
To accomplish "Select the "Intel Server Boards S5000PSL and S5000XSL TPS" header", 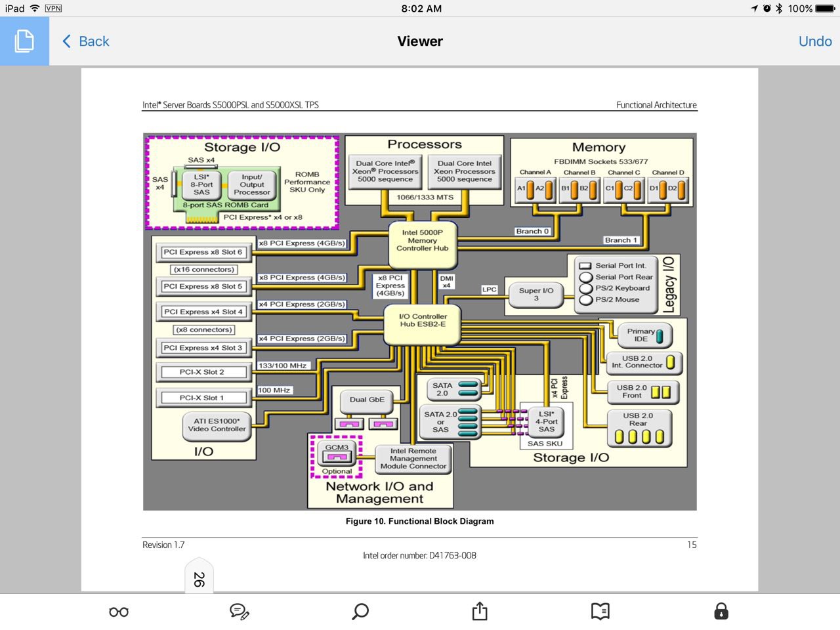I will pyautogui.click(x=230, y=105).
